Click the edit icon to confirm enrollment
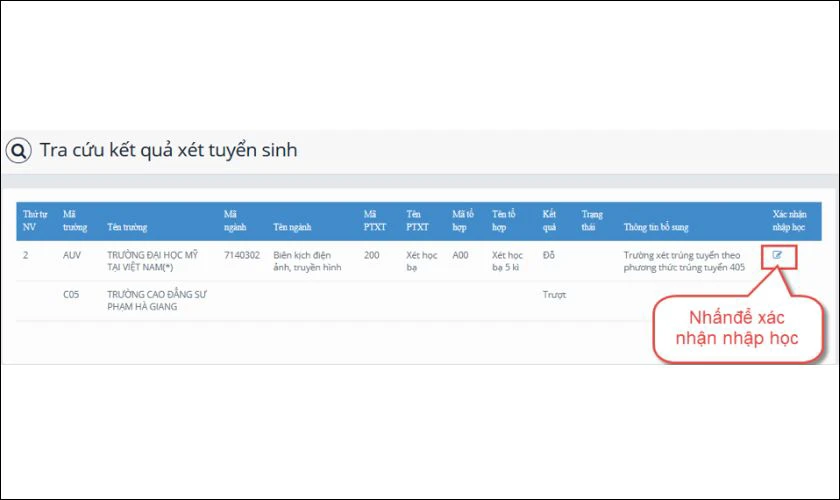This screenshot has height=500, width=840. [x=778, y=255]
